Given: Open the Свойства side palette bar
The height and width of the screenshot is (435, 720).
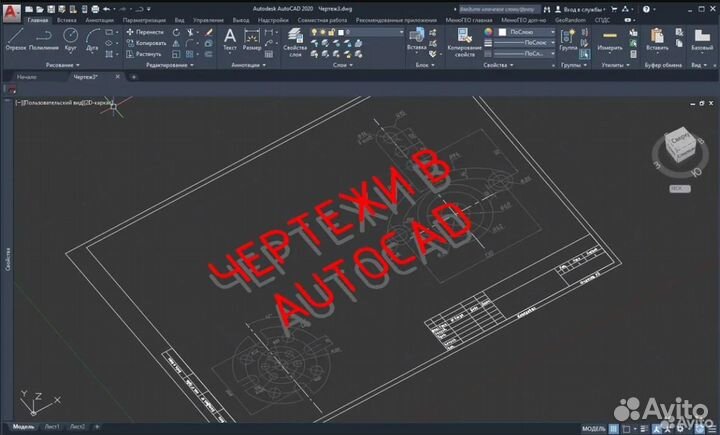Looking at the screenshot, I should [x=7, y=259].
